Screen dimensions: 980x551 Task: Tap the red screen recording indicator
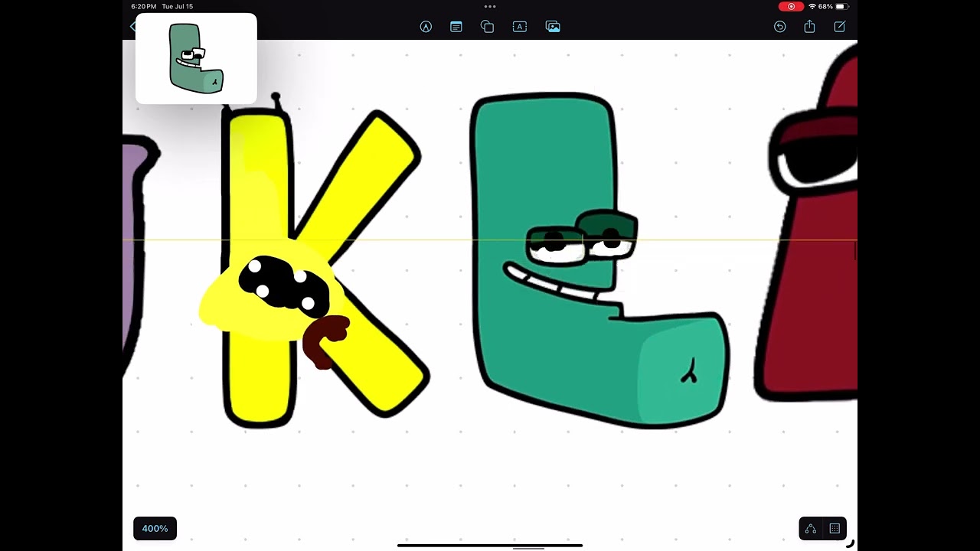click(x=791, y=7)
